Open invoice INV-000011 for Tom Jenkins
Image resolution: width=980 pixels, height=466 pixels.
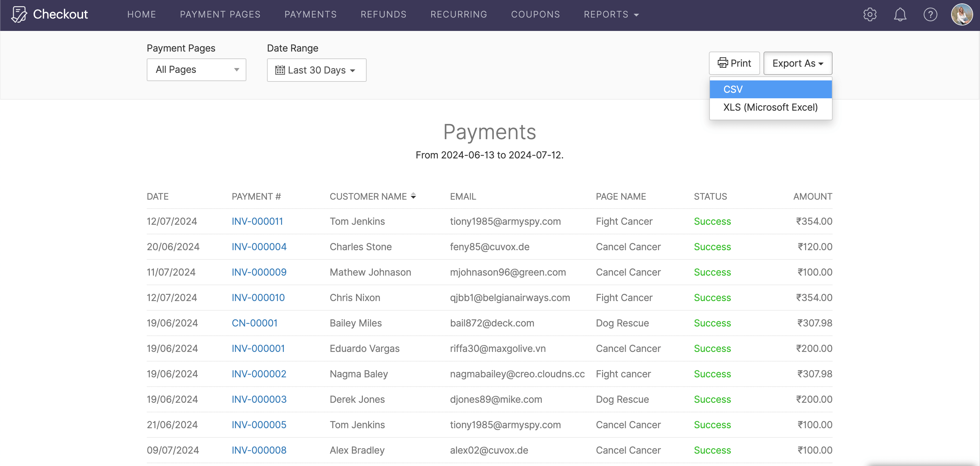click(257, 221)
